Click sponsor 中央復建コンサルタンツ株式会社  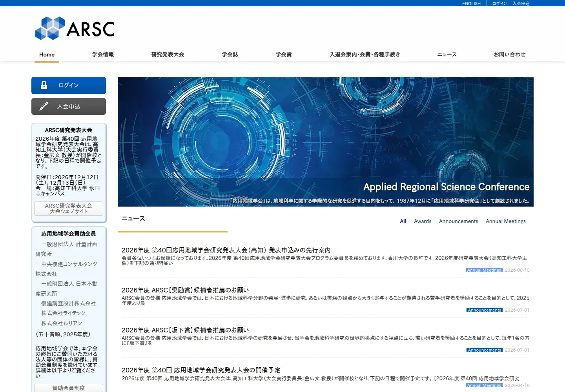click(67, 269)
